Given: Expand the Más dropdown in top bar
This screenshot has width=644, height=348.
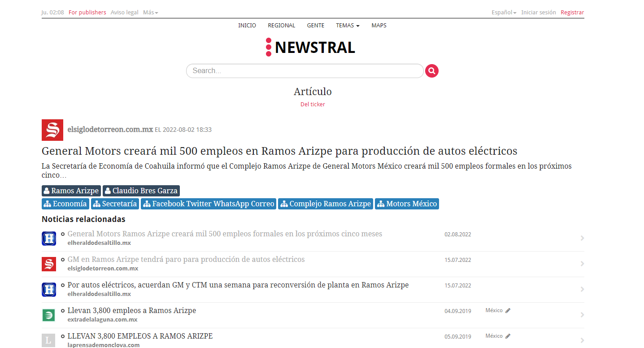Looking at the screenshot, I should coord(151,13).
